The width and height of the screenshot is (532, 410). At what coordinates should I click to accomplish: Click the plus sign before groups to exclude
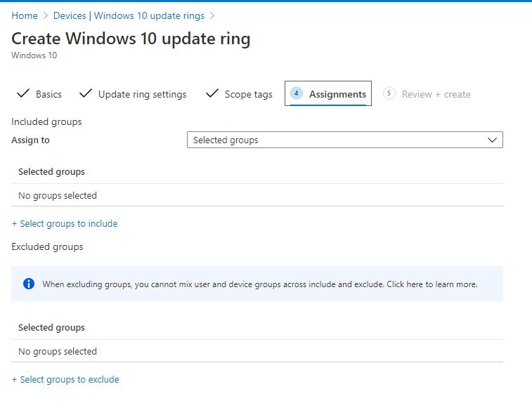click(14, 380)
